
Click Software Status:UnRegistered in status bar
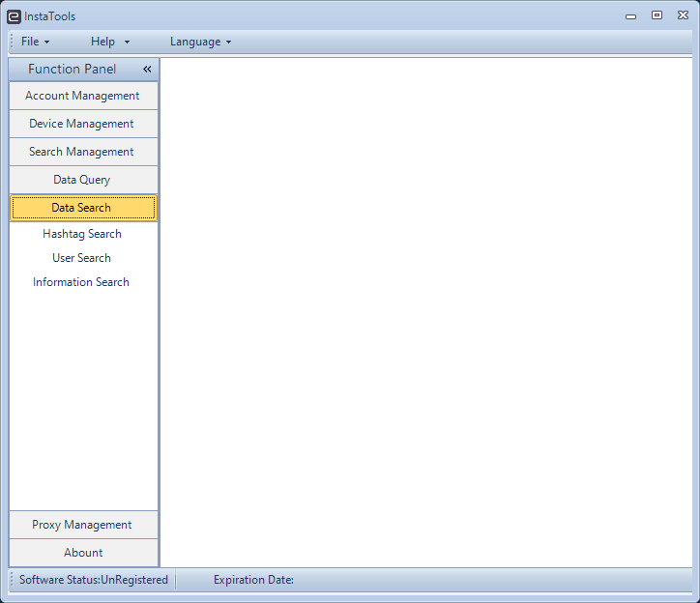click(x=94, y=580)
